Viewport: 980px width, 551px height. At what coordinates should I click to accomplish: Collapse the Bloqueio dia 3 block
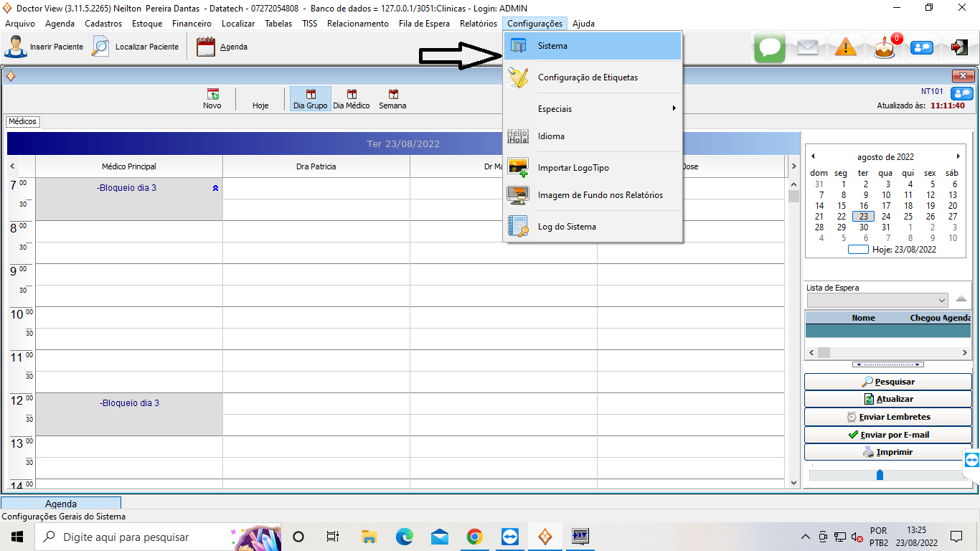[215, 188]
